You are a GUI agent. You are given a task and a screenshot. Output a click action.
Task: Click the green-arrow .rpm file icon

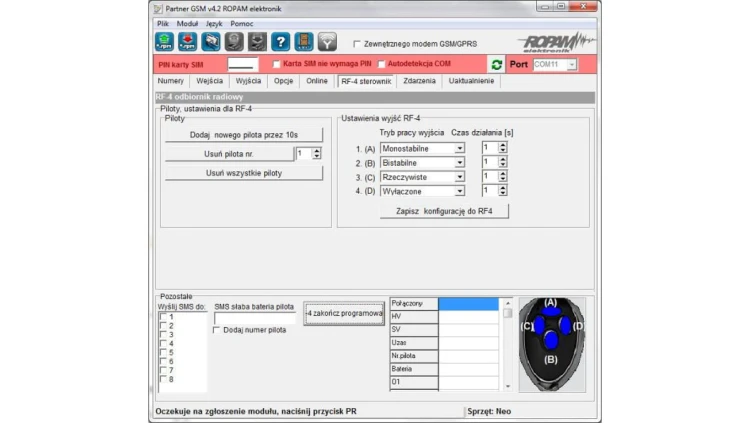pyautogui.click(x=165, y=42)
